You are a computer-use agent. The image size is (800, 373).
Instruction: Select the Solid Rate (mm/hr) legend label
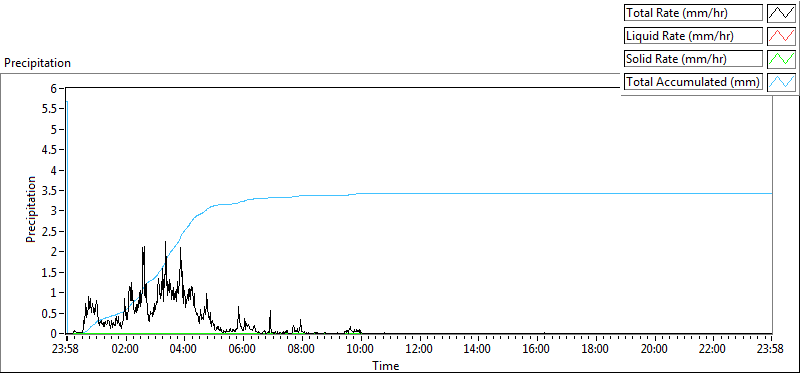693,59
